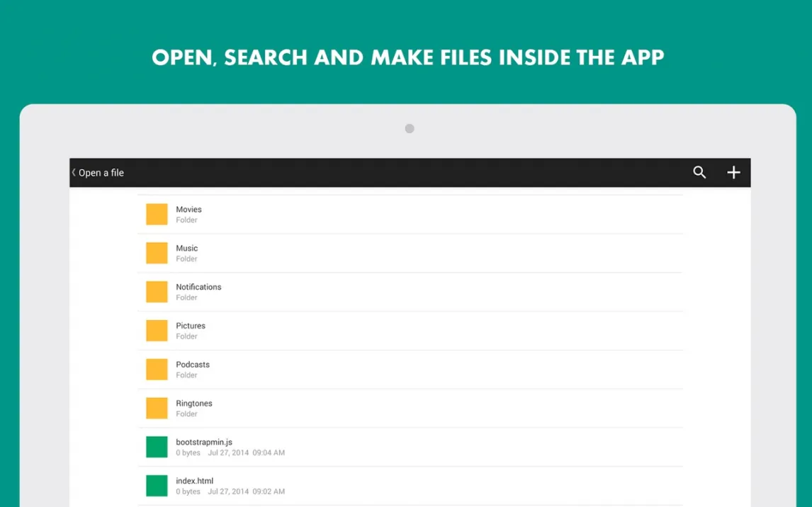Image resolution: width=812 pixels, height=507 pixels.
Task: Select the Notifications folder icon
Action: point(157,292)
